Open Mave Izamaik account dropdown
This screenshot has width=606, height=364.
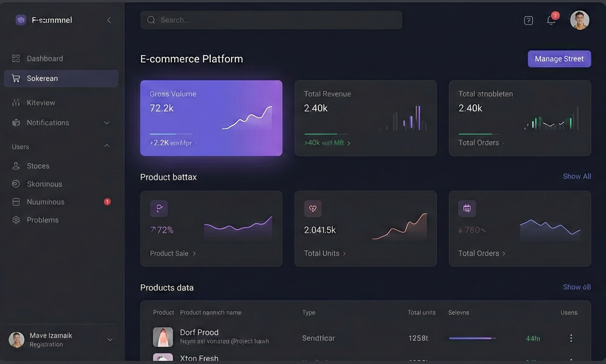point(110,340)
